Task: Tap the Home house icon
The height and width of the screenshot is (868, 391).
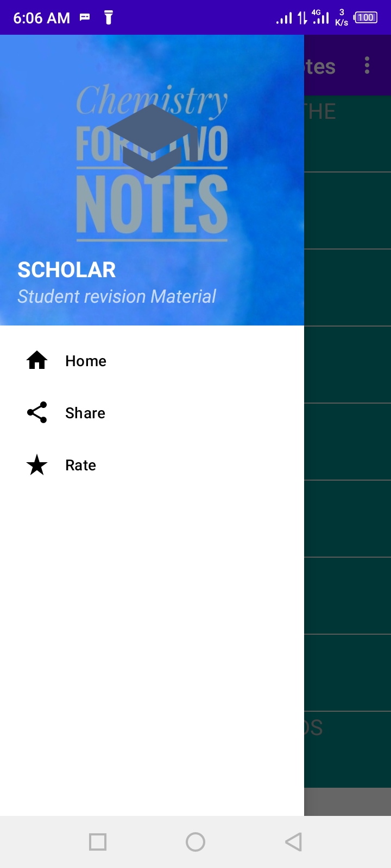Action: (37, 360)
